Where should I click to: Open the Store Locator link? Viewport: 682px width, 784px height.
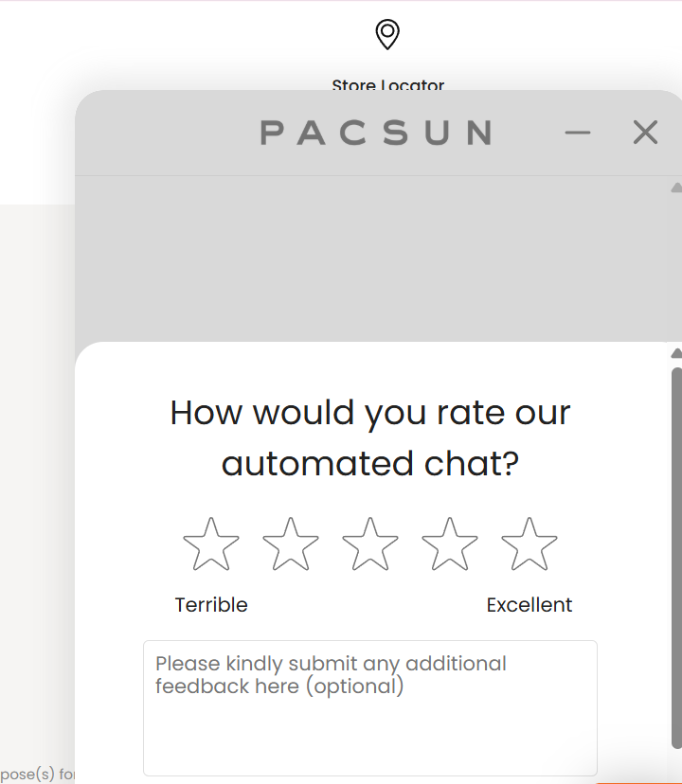click(386, 84)
